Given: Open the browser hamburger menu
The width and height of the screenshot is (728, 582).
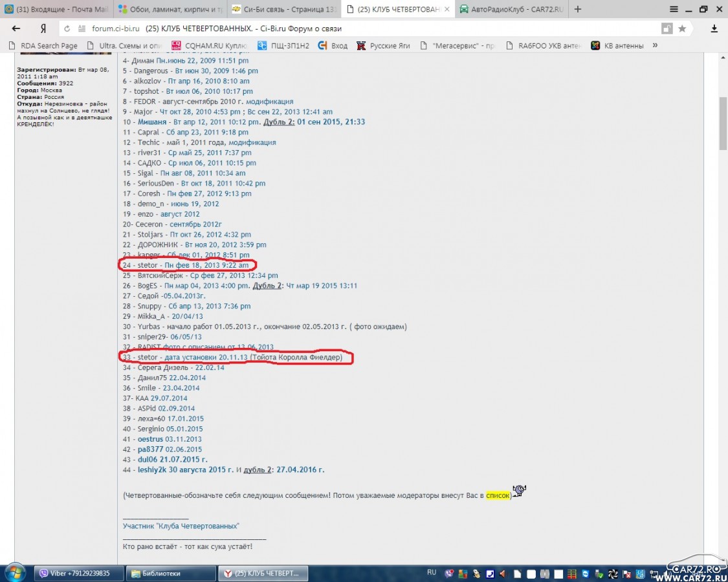Looking at the screenshot, I should tap(674, 9).
